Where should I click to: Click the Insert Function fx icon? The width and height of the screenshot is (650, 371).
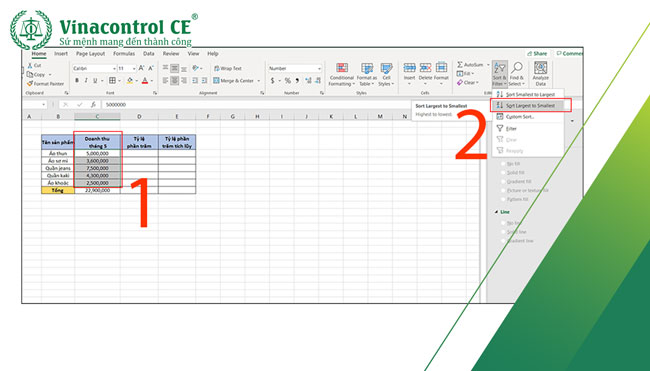[x=93, y=105]
